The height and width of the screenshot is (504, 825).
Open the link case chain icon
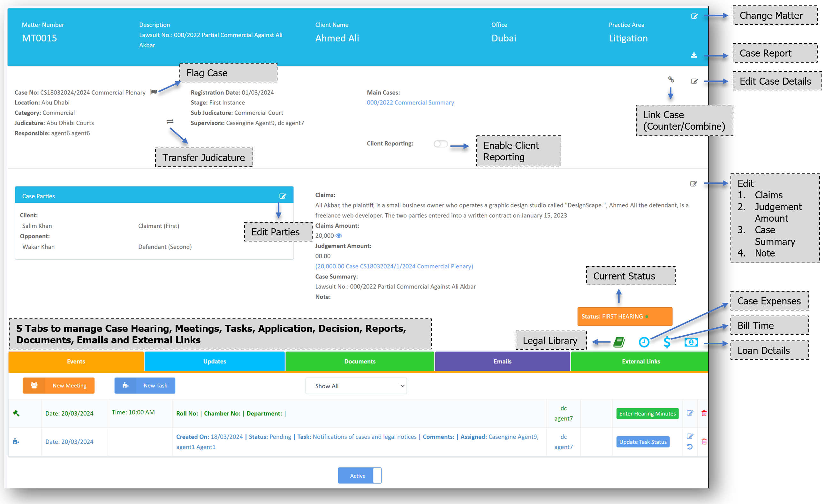click(671, 79)
